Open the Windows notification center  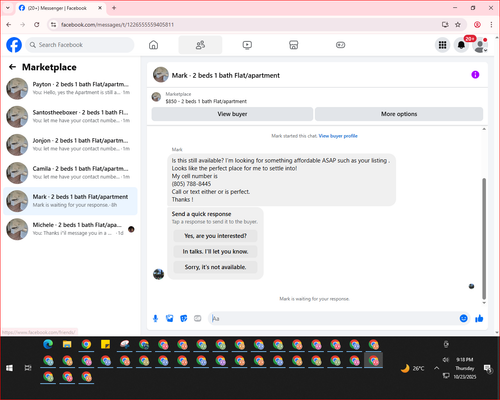(x=488, y=368)
